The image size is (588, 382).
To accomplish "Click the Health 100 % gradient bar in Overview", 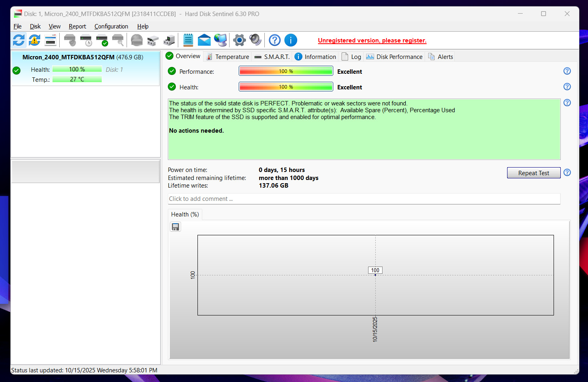I will tap(286, 87).
